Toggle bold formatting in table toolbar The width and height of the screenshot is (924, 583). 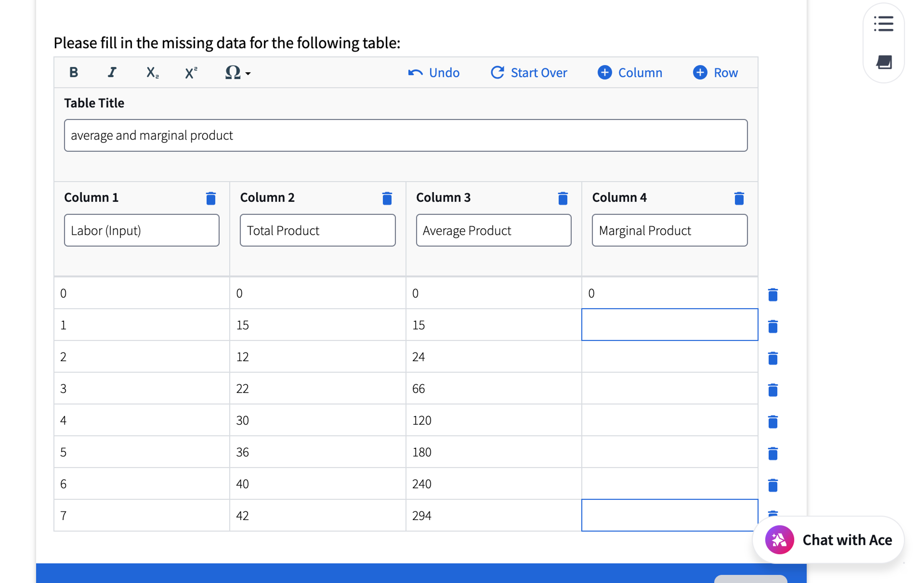coord(74,72)
